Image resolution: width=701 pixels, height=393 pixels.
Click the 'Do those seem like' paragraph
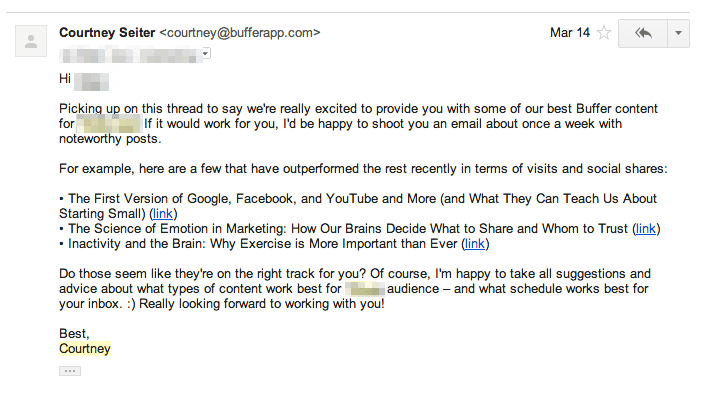(355, 289)
